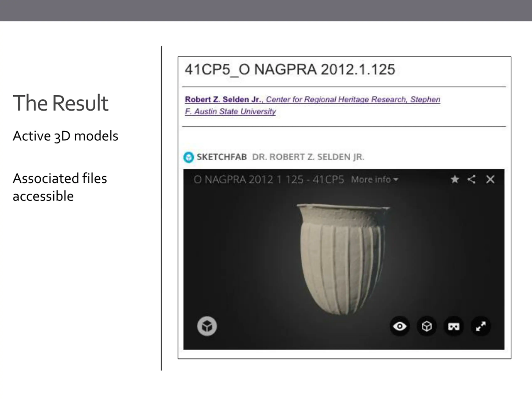532x399 pixels.
Task: Click the O NAGPRA 2012 1 125 model title
Action: tap(269, 180)
